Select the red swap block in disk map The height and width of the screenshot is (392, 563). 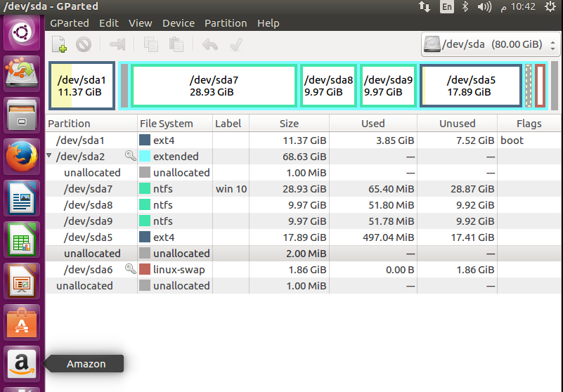tap(540, 86)
